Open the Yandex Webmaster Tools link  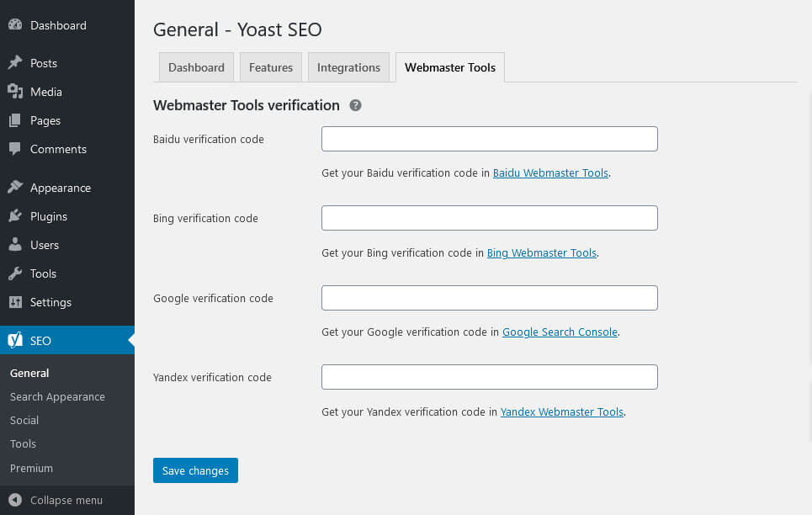pyautogui.click(x=561, y=411)
